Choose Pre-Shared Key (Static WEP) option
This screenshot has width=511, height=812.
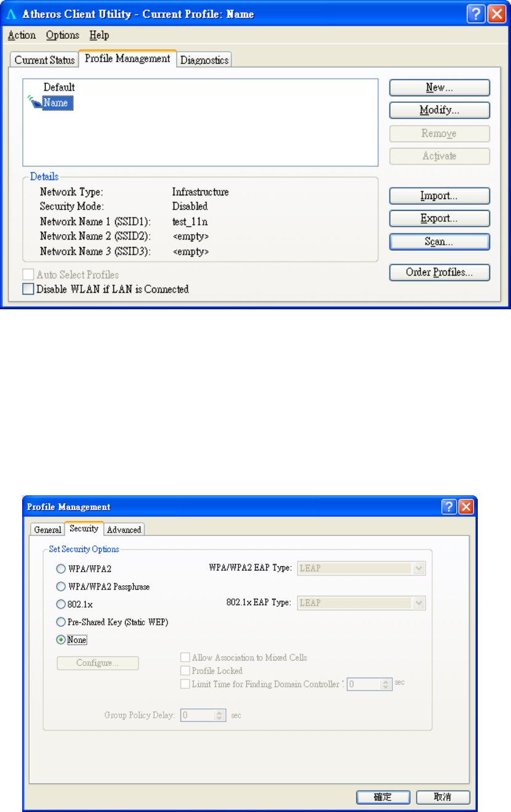pyautogui.click(x=61, y=622)
